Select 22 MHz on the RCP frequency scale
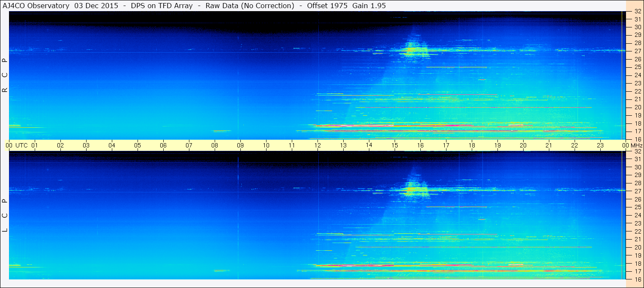Viewport: 644px width, 288px height. 637,91
